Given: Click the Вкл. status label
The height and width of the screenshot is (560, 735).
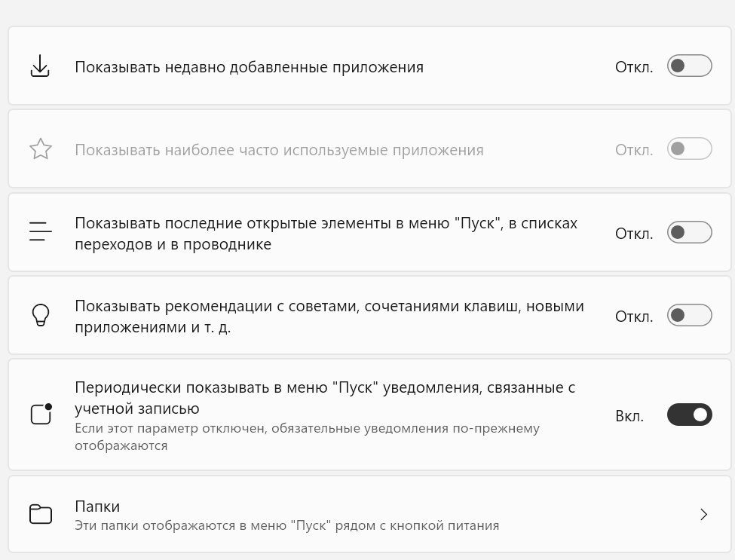Looking at the screenshot, I should [x=629, y=415].
